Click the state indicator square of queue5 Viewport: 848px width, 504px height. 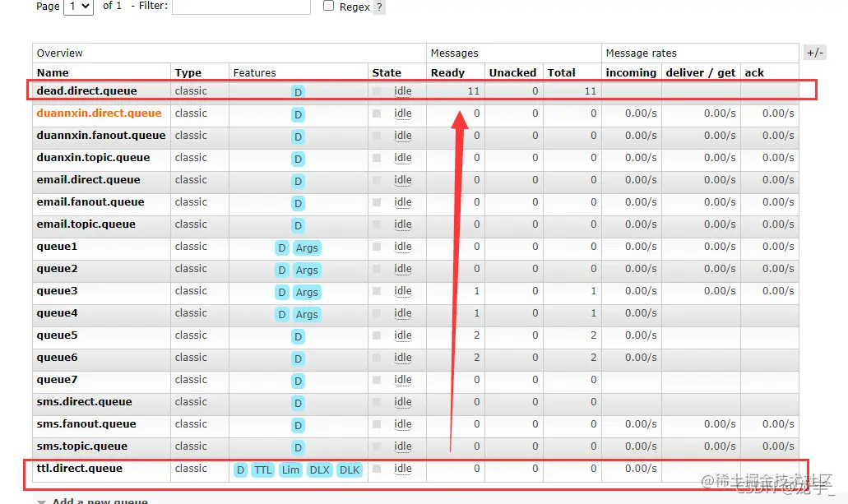coord(377,335)
